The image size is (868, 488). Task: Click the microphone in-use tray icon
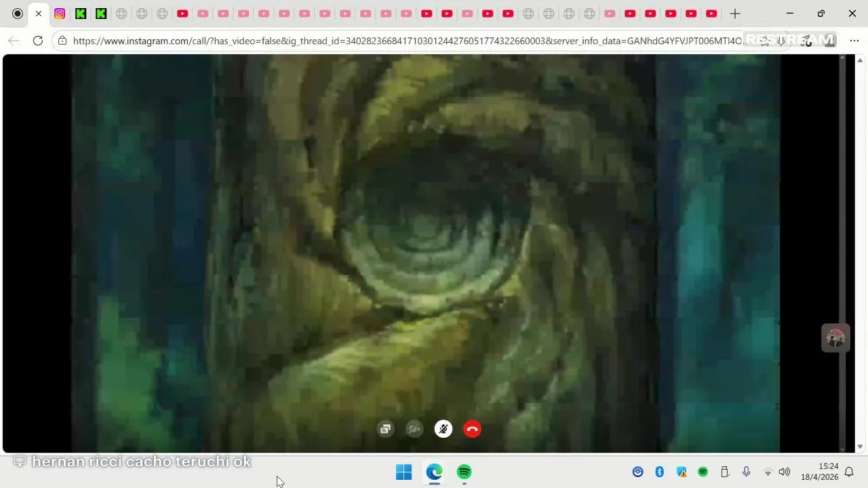(746, 472)
